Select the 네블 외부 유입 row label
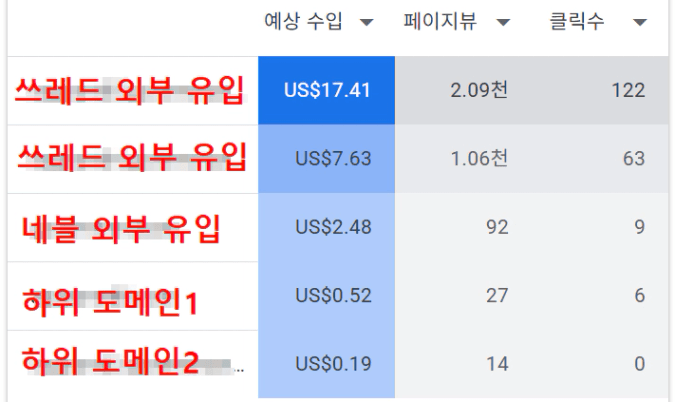The height and width of the screenshot is (402, 675). pos(122,228)
